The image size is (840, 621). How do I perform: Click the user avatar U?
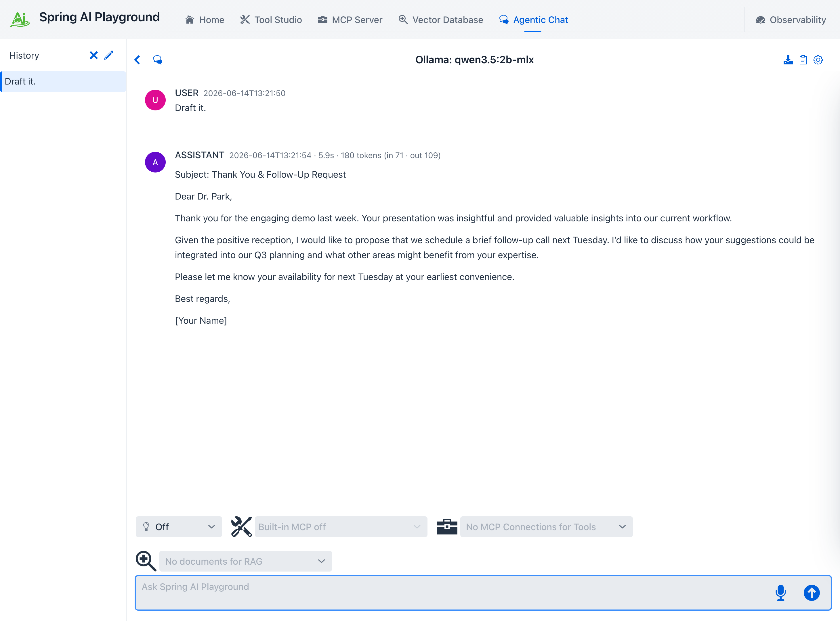tap(155, 100)
